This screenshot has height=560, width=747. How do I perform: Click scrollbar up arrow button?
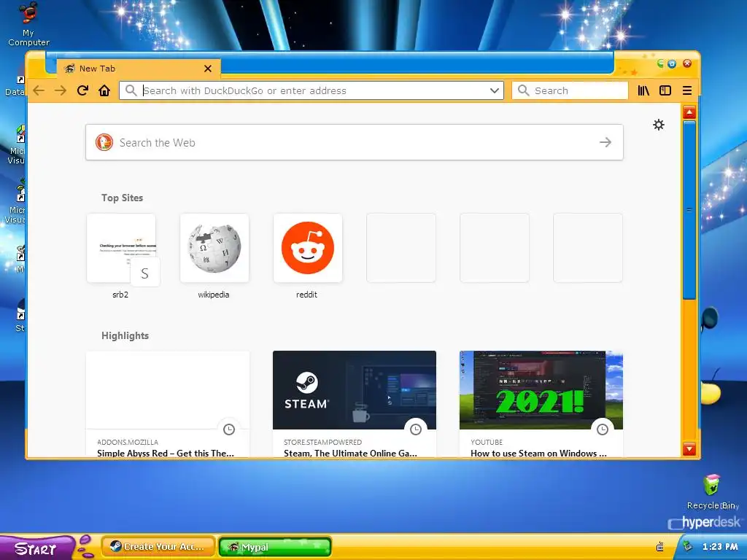[689, 112]
